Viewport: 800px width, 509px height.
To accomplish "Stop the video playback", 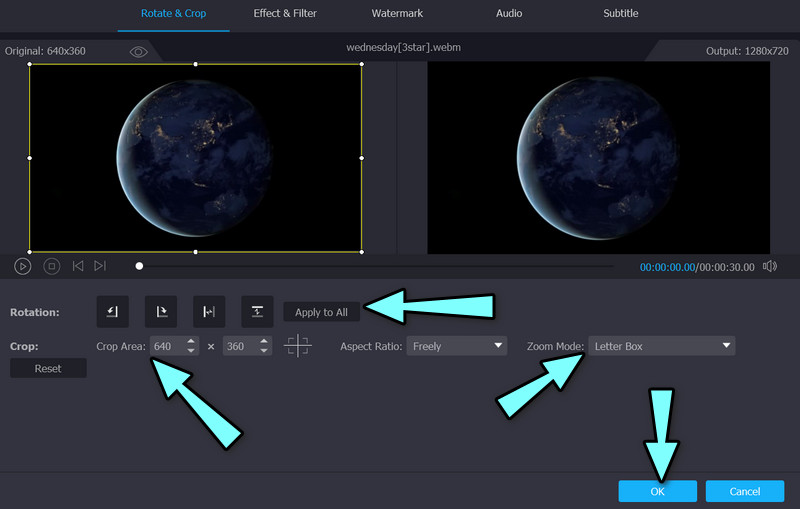I will point(52,266).
